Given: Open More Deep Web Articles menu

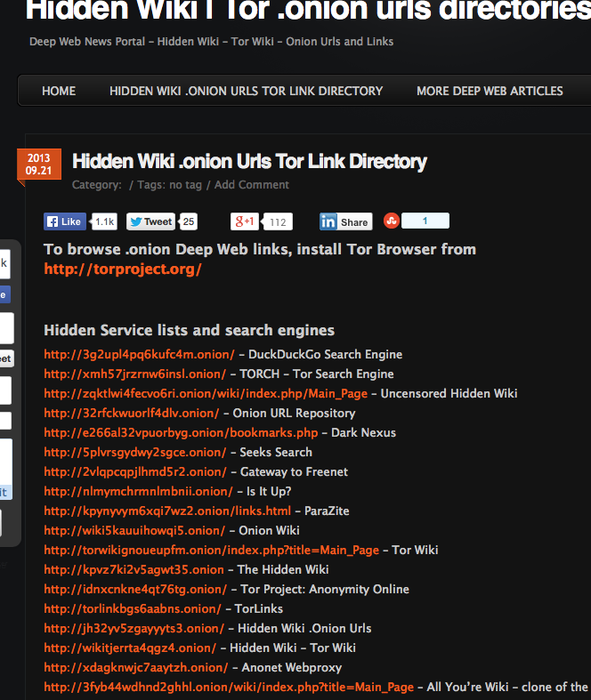Looking at the screenshot, I should [x=490, y=91].
